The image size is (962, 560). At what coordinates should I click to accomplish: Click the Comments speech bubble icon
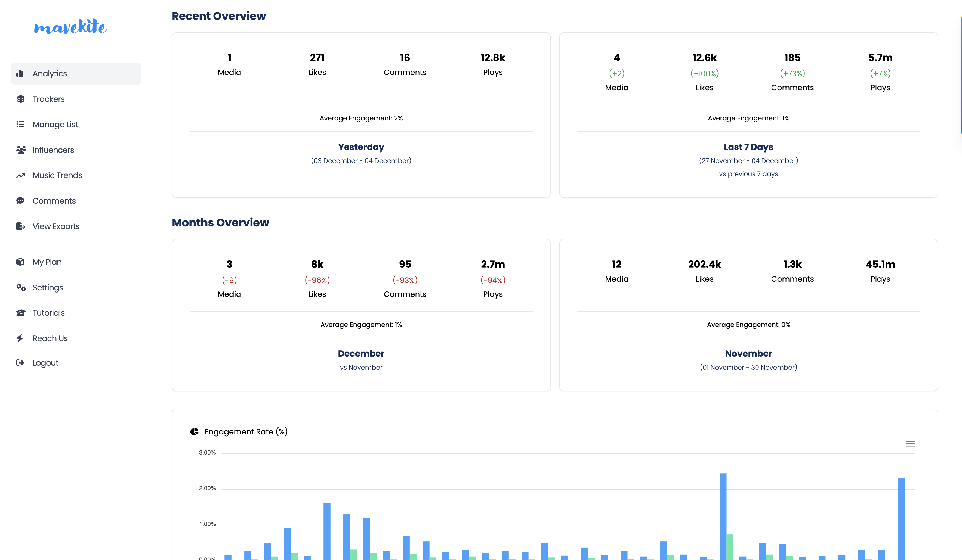[x=20, y=201]
